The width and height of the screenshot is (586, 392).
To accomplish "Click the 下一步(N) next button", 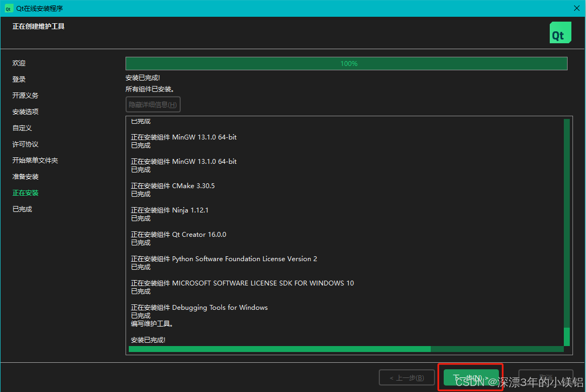I will [x=471, y=377].
